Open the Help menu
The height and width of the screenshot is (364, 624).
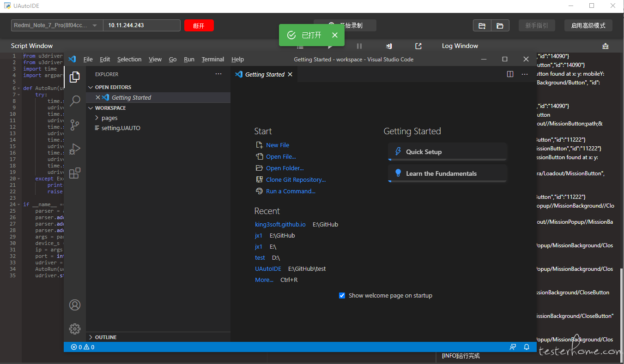coord(237,59)
